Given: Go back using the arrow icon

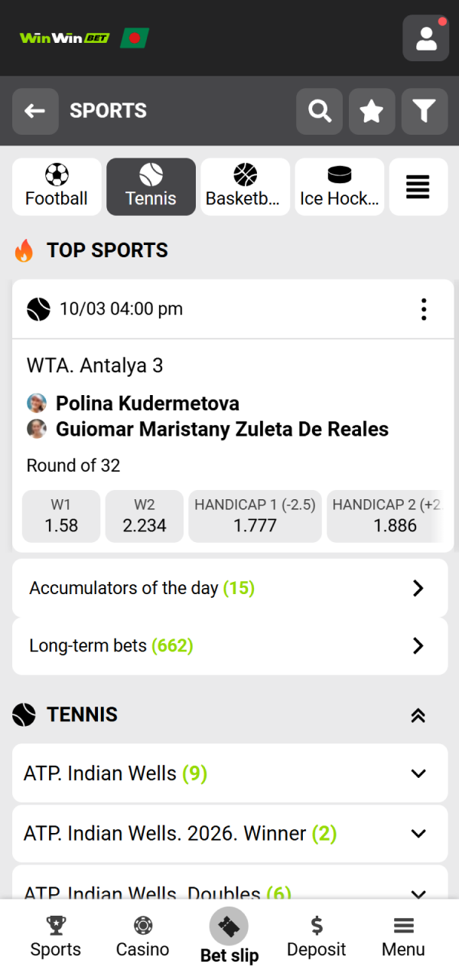Looking at the screenshot, I should point(35,111).
